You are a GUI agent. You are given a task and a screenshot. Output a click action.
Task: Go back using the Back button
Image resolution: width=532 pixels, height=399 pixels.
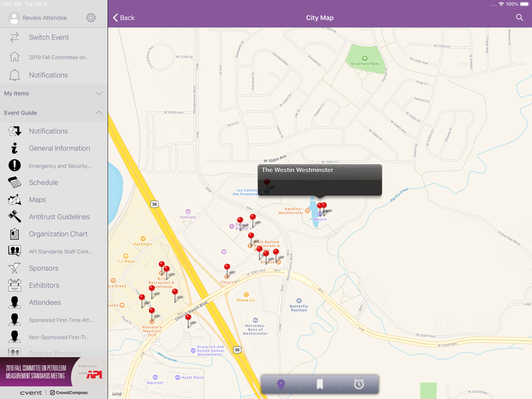124,18
